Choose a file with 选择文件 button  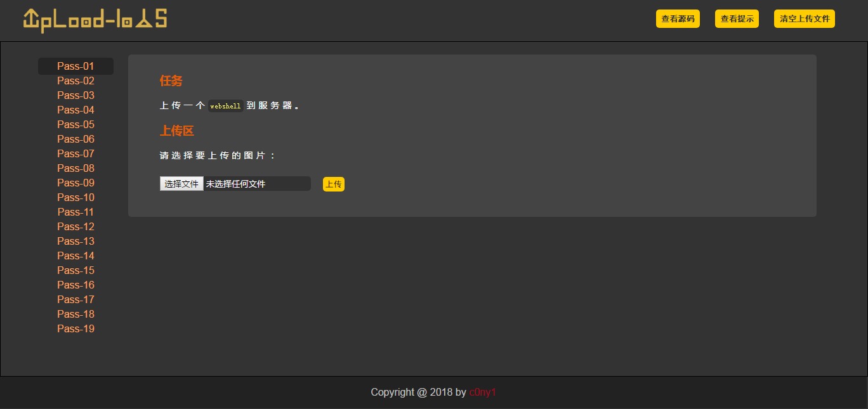point(181,184)
